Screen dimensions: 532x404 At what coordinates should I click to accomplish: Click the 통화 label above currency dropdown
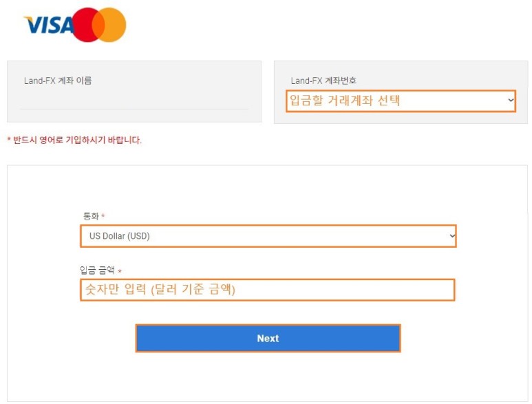click(91, 216)
